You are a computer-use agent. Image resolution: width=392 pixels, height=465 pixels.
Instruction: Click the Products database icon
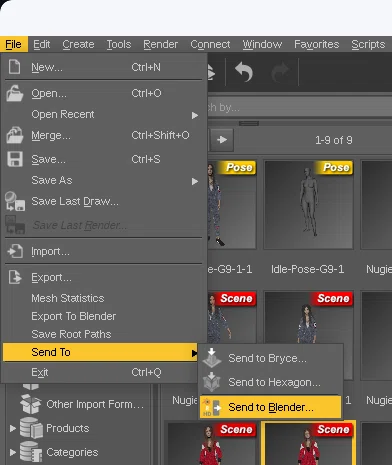coord(31,428)
